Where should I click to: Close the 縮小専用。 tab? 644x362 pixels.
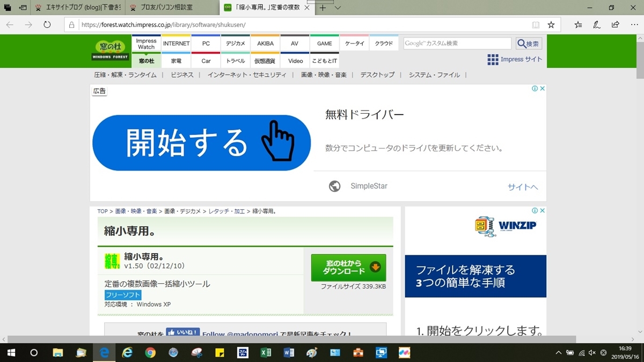[x=306, y=8]
